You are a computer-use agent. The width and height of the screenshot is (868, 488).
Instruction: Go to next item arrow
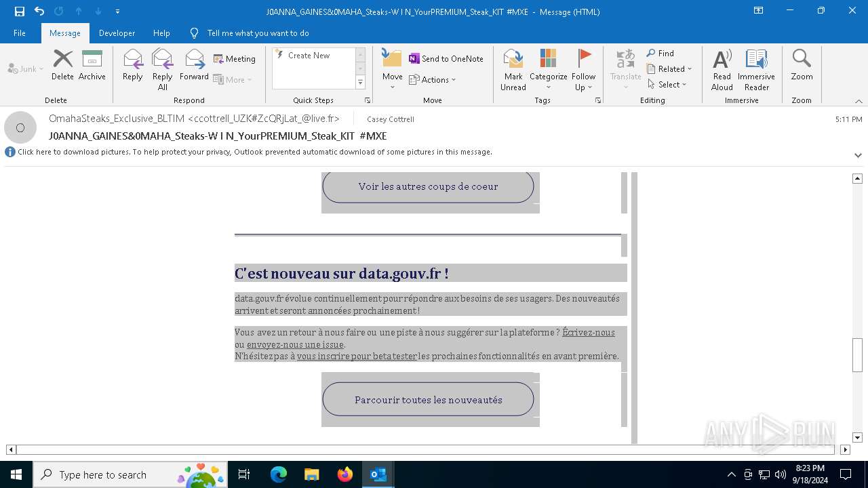click(x=98, y=11)
